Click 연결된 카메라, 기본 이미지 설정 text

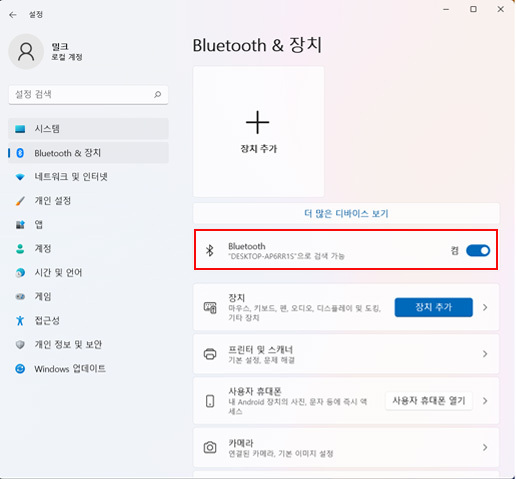[281, 454]
